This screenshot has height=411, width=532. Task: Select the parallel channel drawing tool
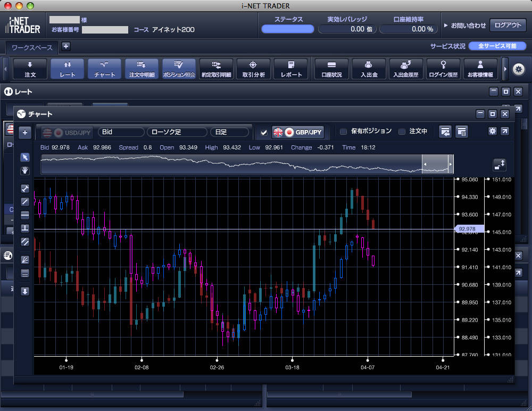25,242
